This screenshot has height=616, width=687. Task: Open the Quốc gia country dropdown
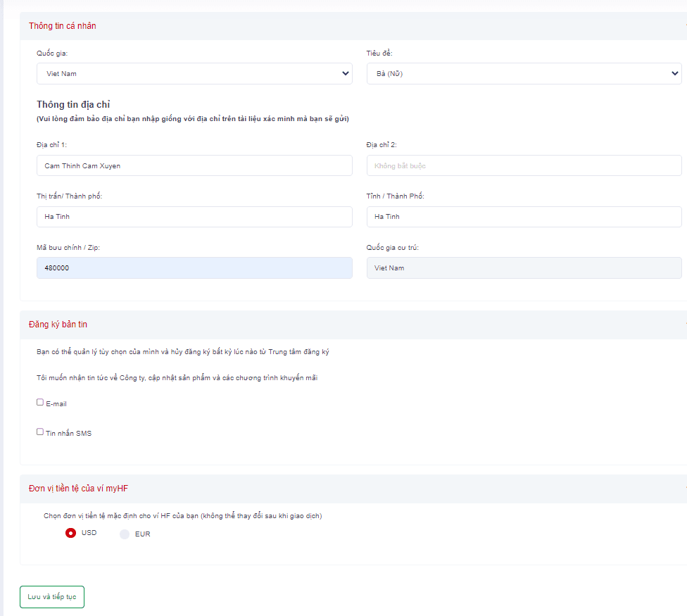pyautogui.click(x=194, y=74)
